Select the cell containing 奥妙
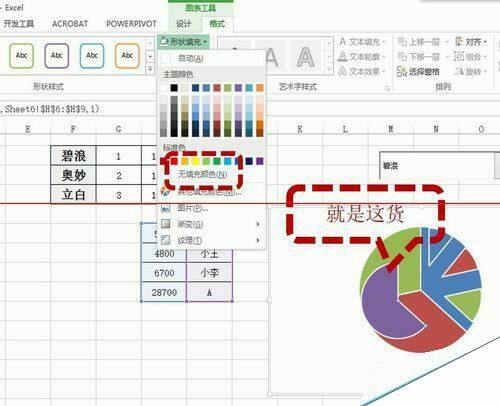This screenshot has width=500, height=406. [x=73, y=175]
